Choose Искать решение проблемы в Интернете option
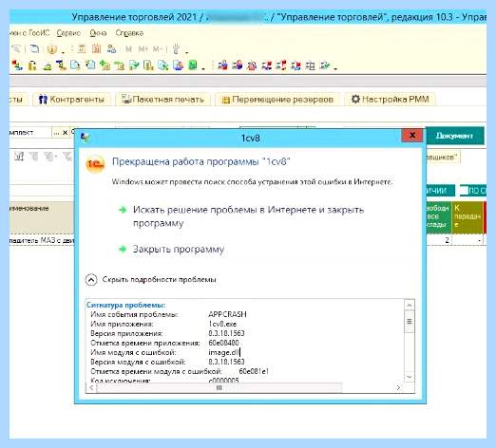 248,215
